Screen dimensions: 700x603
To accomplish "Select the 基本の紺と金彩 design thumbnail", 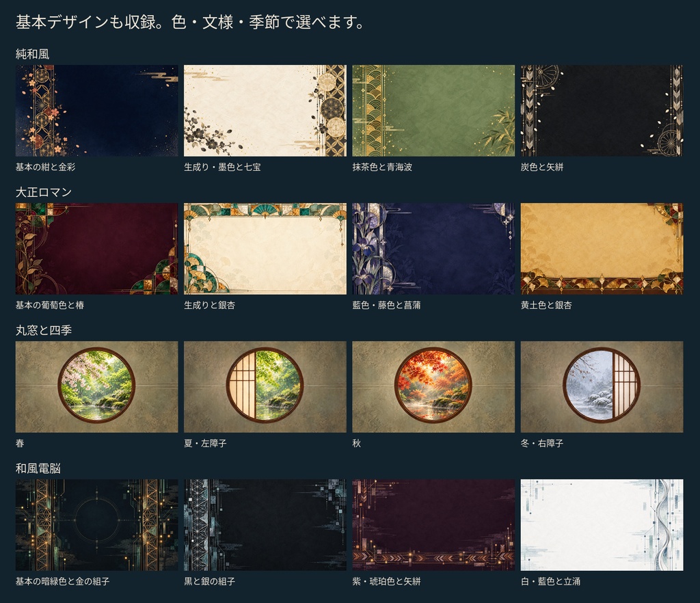I will point(96,111).
